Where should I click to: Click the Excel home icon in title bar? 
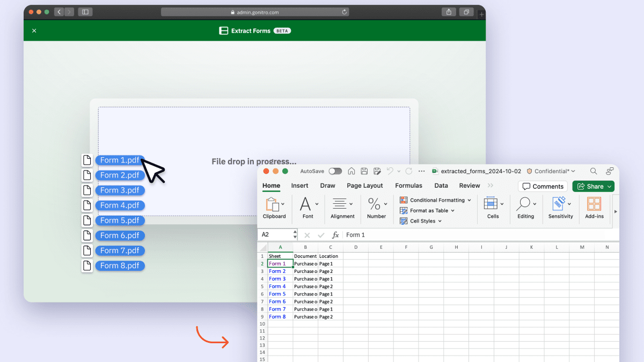(352, 171)
